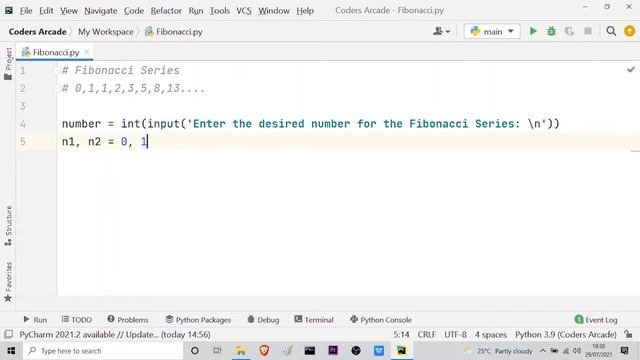Place cursor in line 4 input code

[310, 124]
